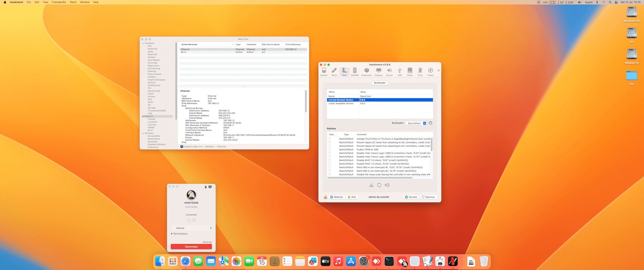Tick checkbox for 'Disable the sleep code' patch
This screenshot has height=270, width=644.
329,175
